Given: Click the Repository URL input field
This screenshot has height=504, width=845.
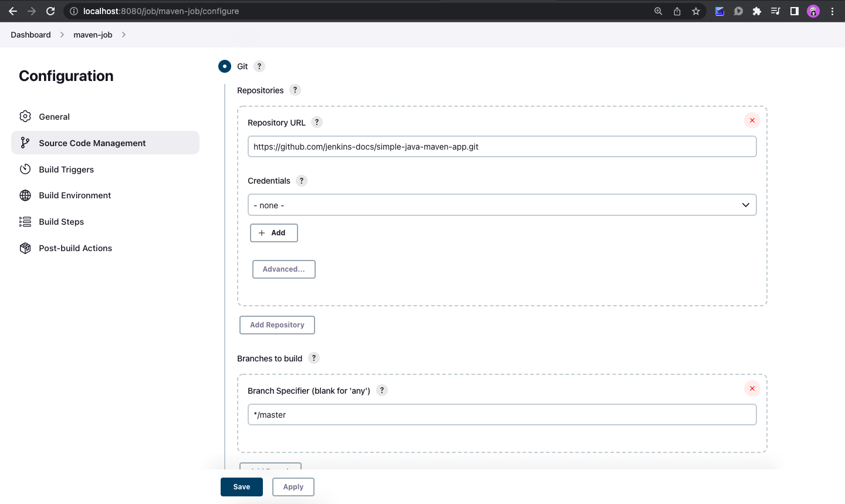Looking at the screenshot, I should click(502, 147).
